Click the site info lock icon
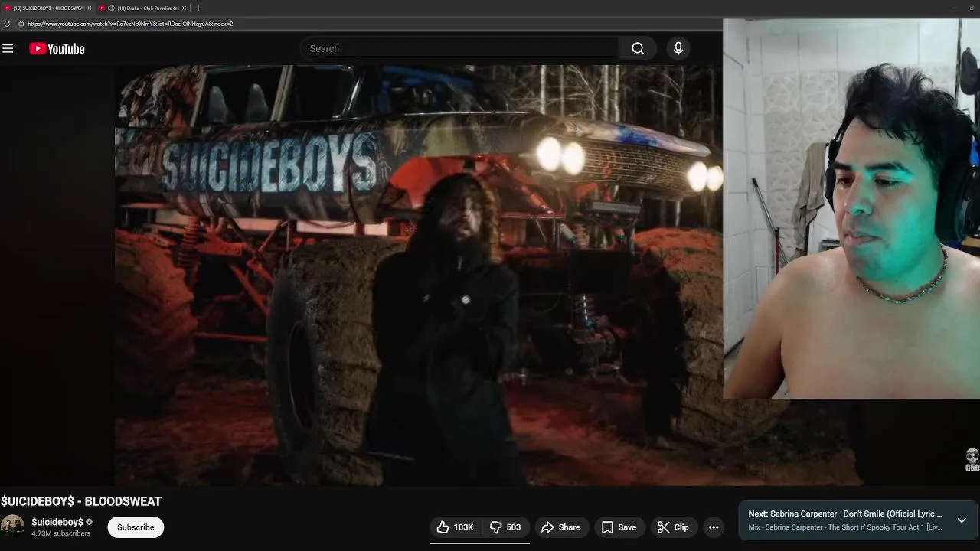Image resolution: width=980 pixels, height=551 pixels. click(21, 24)
